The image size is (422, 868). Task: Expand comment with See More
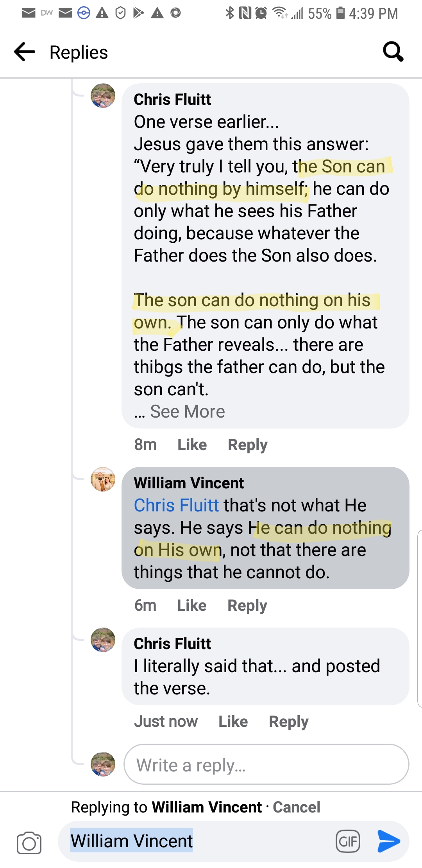pos(187,411)
